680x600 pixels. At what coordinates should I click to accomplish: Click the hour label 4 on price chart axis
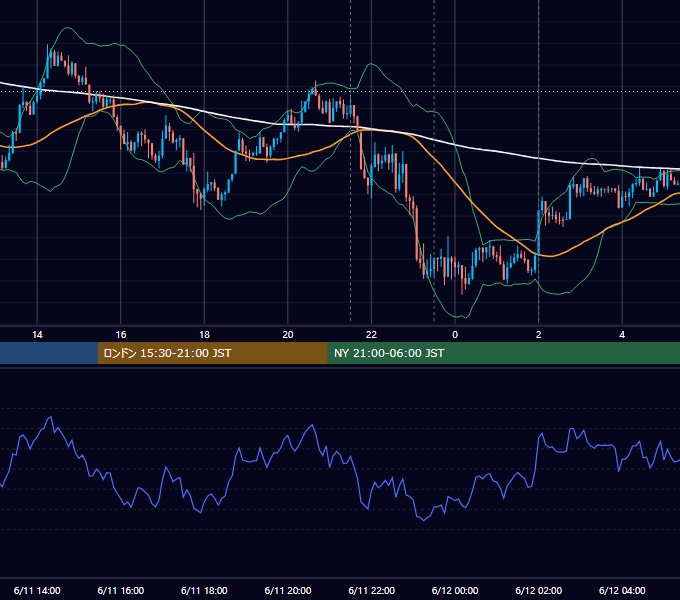(x=622, y=334)
